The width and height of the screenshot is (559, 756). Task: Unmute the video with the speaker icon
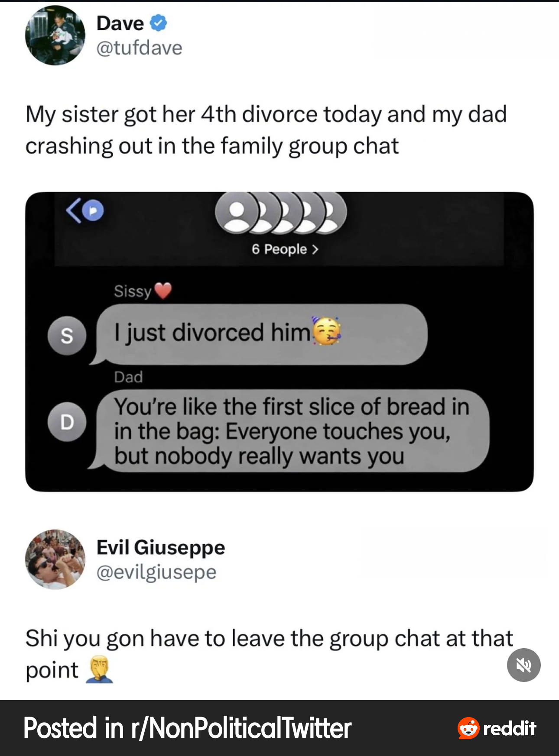(523, 665)
